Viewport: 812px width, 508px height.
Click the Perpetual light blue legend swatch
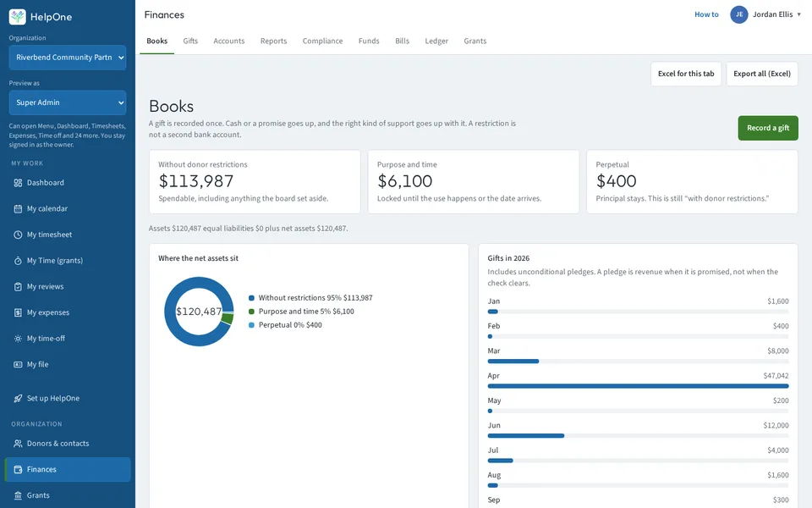252,325
